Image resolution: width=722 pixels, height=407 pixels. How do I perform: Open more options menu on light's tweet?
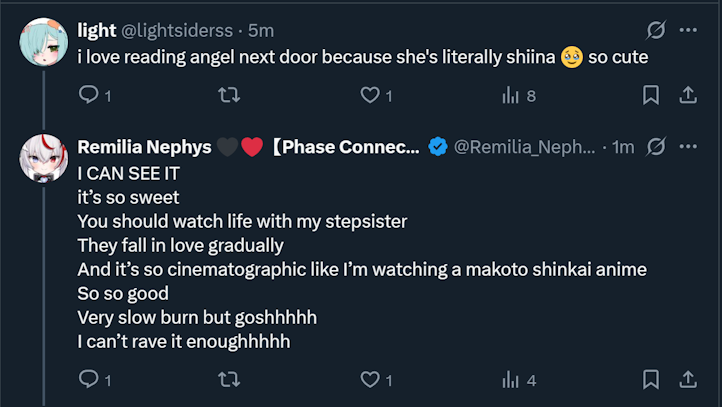[688, 30]
